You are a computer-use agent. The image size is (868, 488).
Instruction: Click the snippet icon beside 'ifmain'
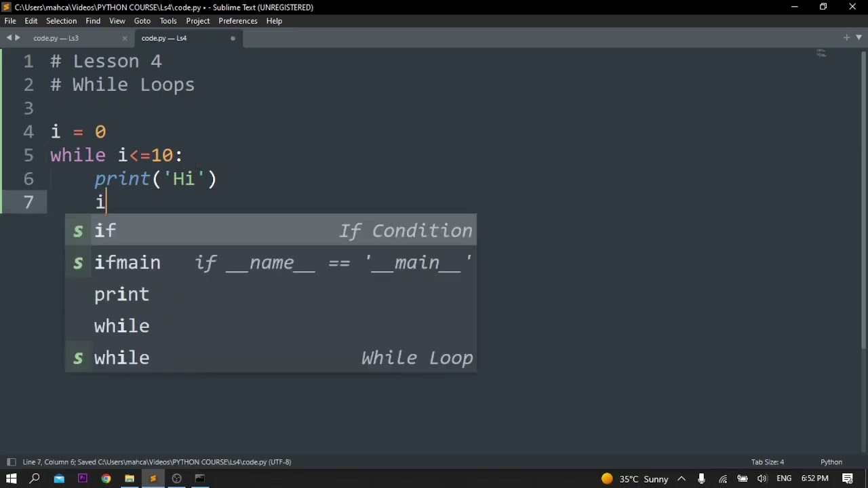(x=78, y=263)
